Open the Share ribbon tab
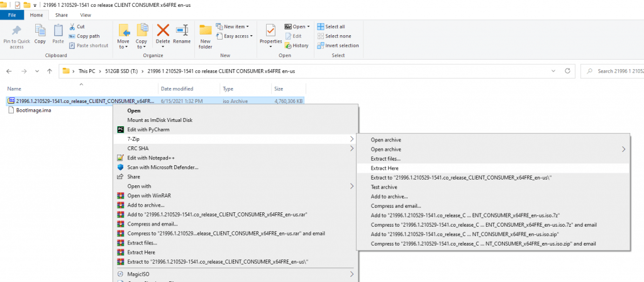The image size is (644, 282). pos(62,14)
